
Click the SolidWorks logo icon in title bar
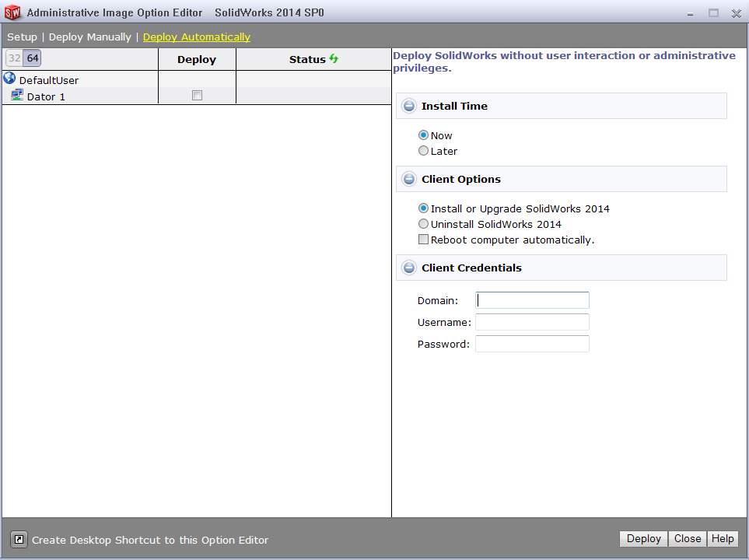point(12,12)
